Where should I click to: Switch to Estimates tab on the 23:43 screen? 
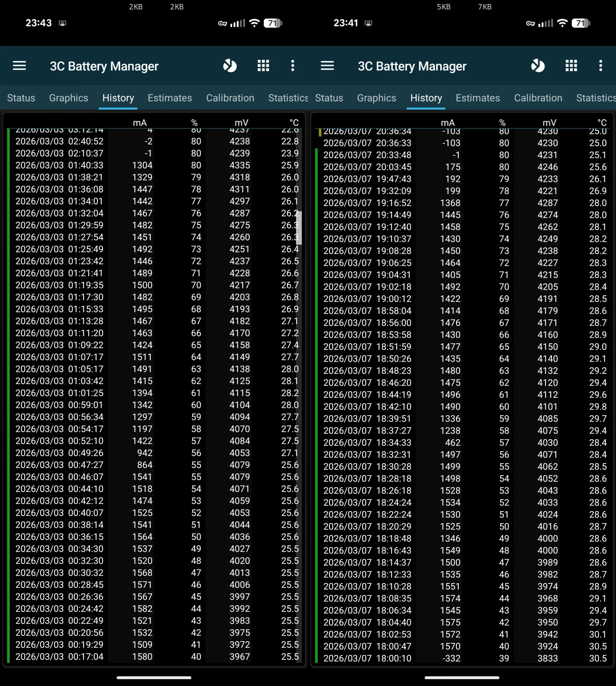coord(170,98)
